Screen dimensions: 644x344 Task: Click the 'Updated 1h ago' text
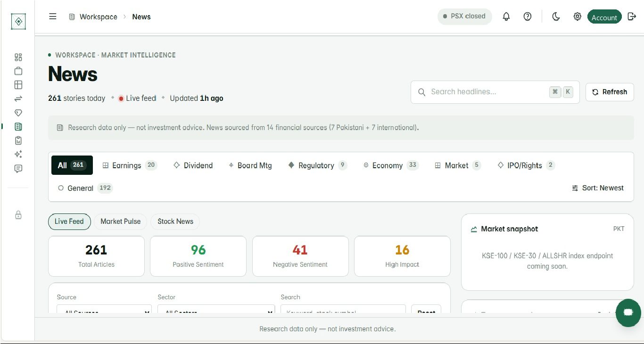[x=197, y=98]
